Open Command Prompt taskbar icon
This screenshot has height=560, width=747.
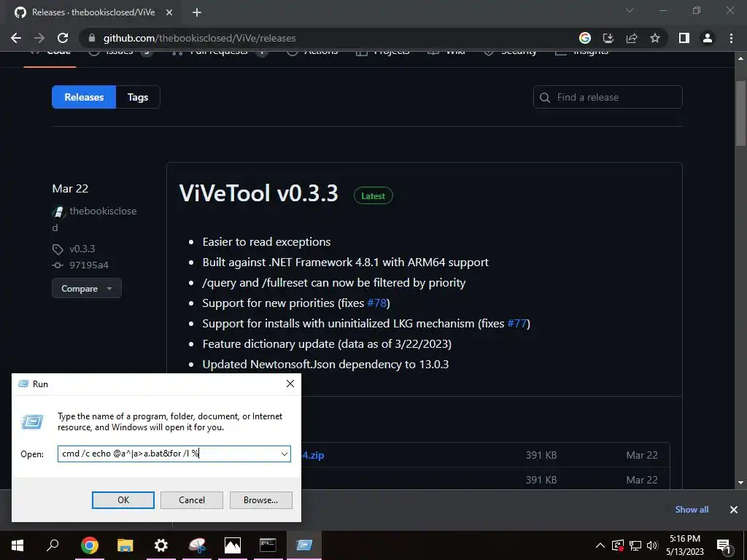tap(268, 545)
